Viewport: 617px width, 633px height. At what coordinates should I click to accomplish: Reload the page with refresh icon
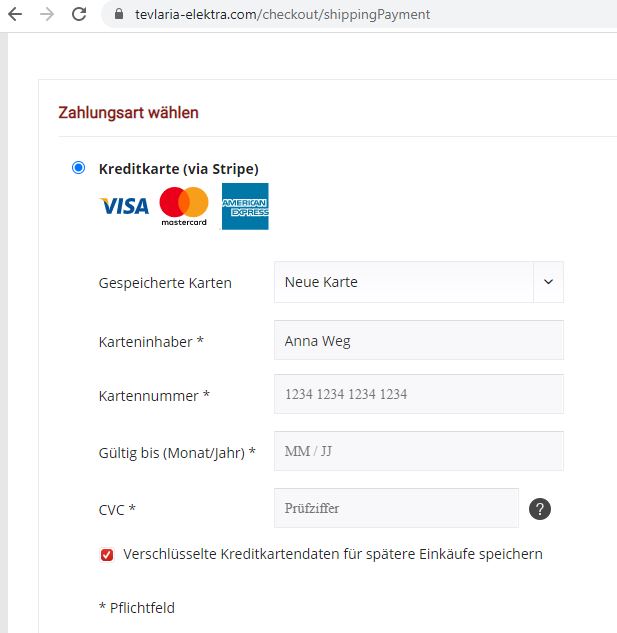[x=79, y=14]
